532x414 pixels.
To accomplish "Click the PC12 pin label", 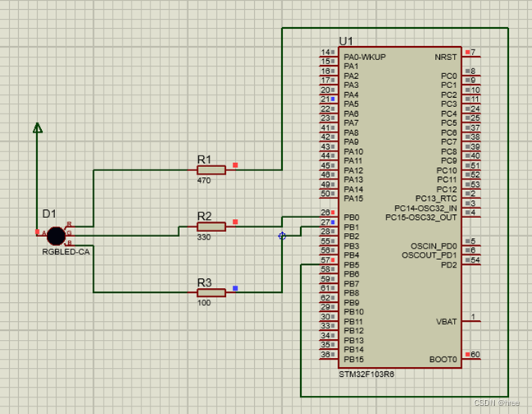I will 446,189.
